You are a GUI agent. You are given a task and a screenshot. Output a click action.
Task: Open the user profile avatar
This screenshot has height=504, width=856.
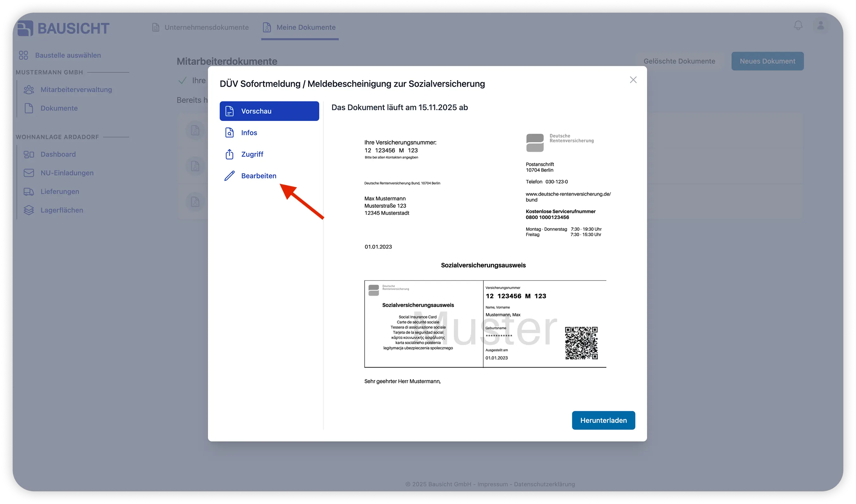coord(821,25)
